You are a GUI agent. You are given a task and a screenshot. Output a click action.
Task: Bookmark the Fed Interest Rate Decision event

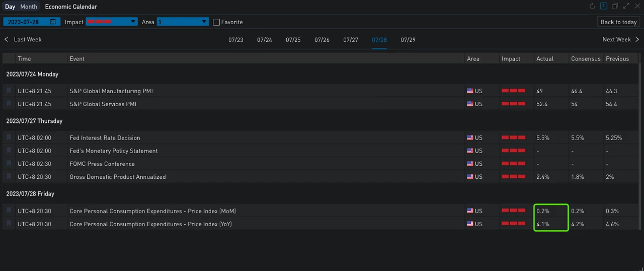pos(9,138)
